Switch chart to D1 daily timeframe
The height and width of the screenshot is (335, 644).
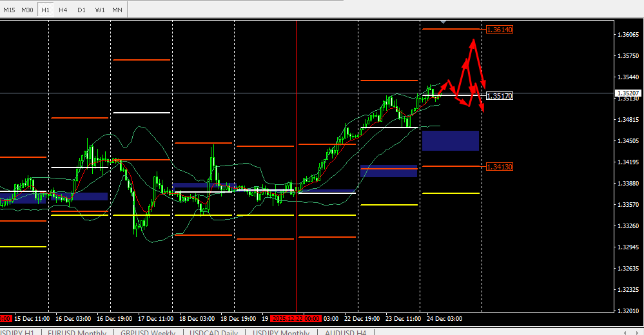pos(81,10)
